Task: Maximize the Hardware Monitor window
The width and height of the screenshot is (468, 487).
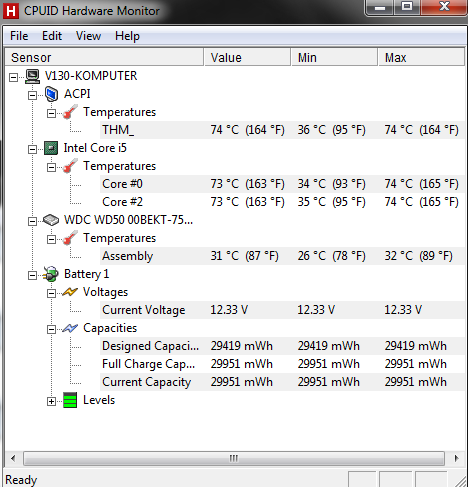Action: click(407, 7)
